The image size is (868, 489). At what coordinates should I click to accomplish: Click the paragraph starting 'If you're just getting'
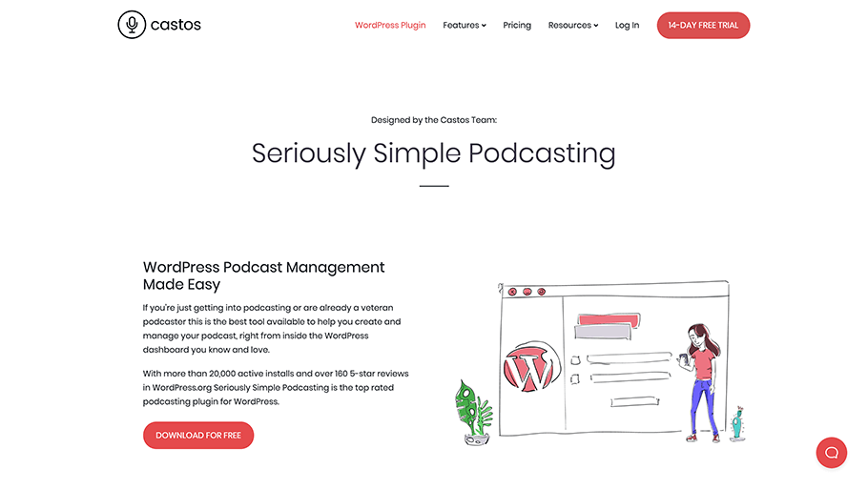coord(272,329)
